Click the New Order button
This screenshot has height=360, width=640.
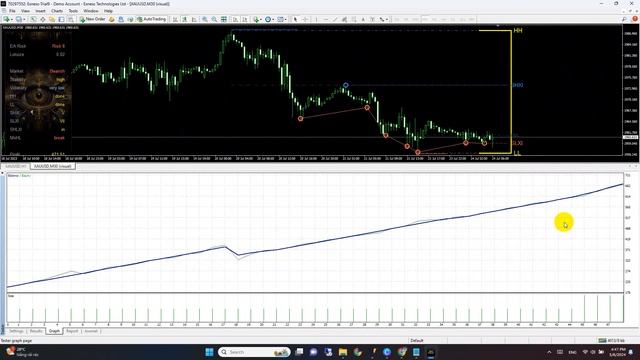point(92,19)
